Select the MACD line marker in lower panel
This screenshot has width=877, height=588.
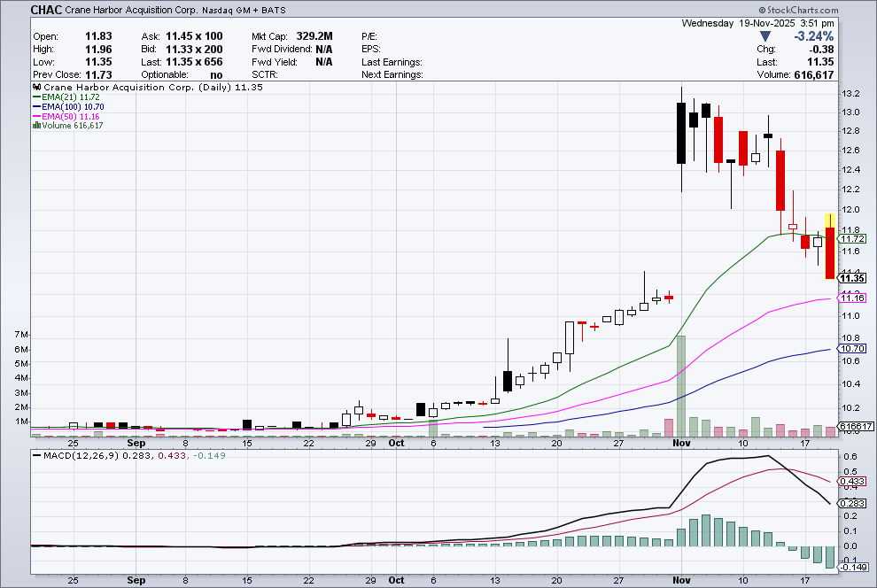tap(35, 459)
